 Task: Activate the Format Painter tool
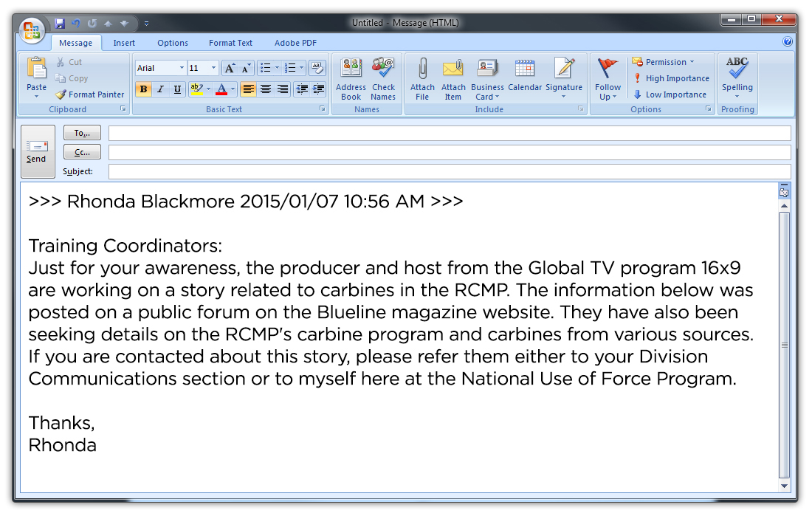click(90, 94)
